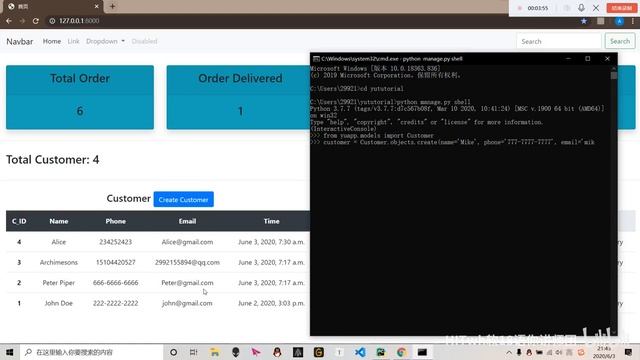Maximize the python manage.py shell window
The height and width of the screenshot is (360, 640).
point(588,59)
